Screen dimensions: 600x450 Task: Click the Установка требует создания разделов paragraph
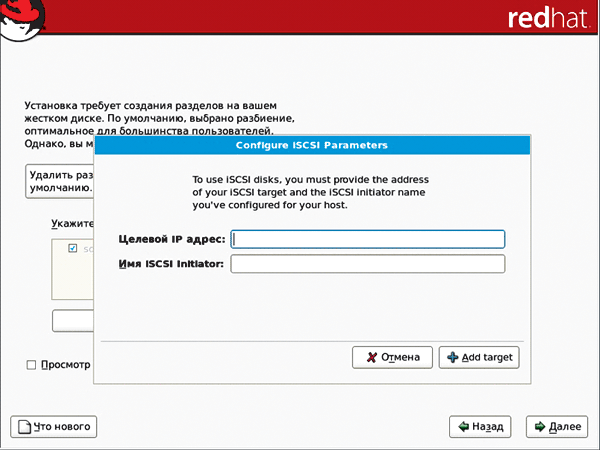coord(160,124)
